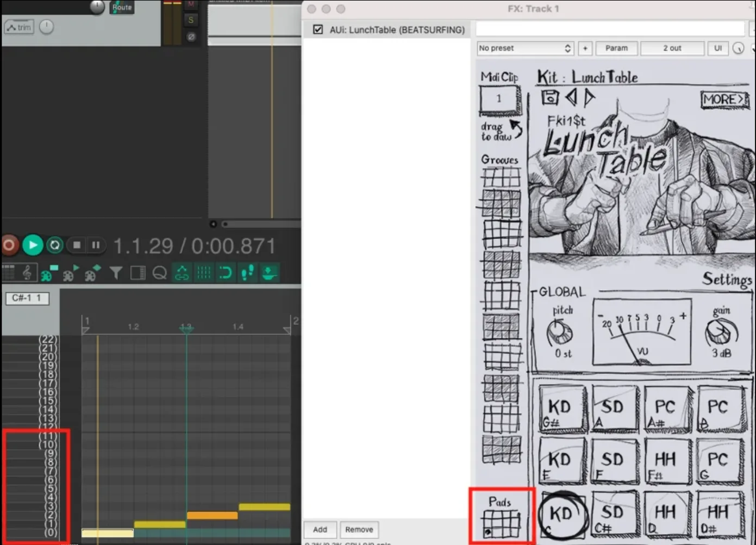Open the No preset dropdown
Image resolution: width=756 pixels, height=545 pixels.
click(525, 48)
